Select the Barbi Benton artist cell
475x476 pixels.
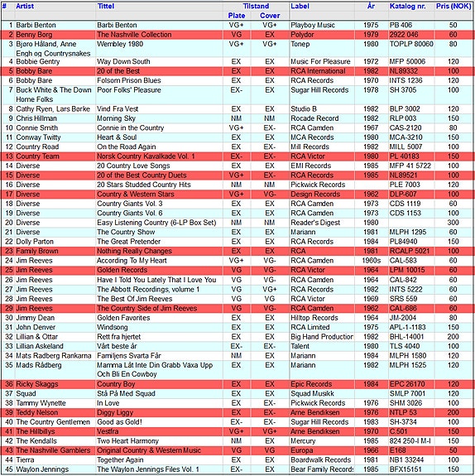click(36, 25)
